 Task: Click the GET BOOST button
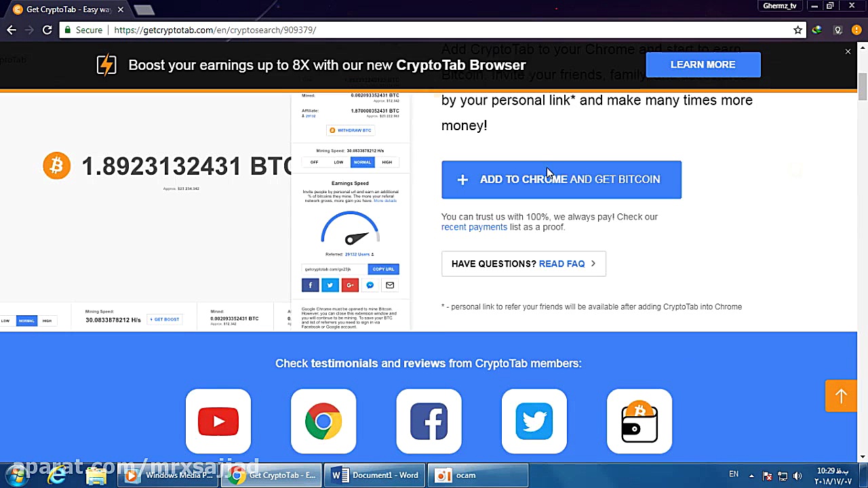164,319
